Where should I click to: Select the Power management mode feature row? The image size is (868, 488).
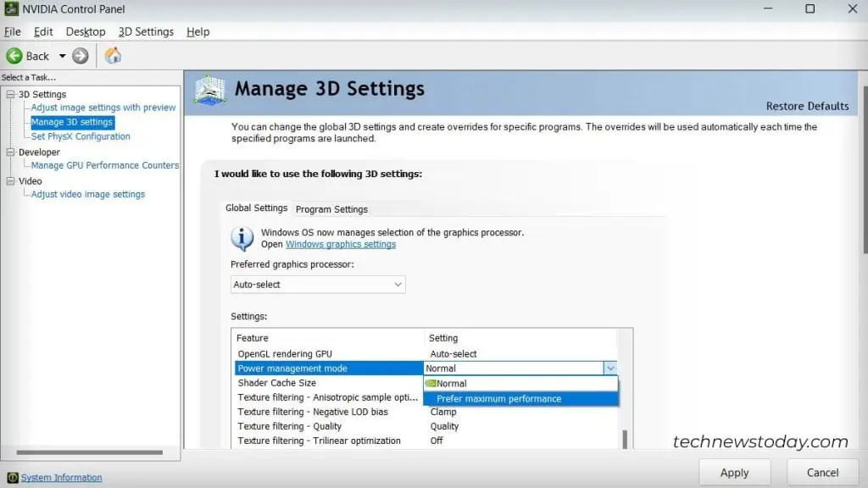click(x=330, y=368)
